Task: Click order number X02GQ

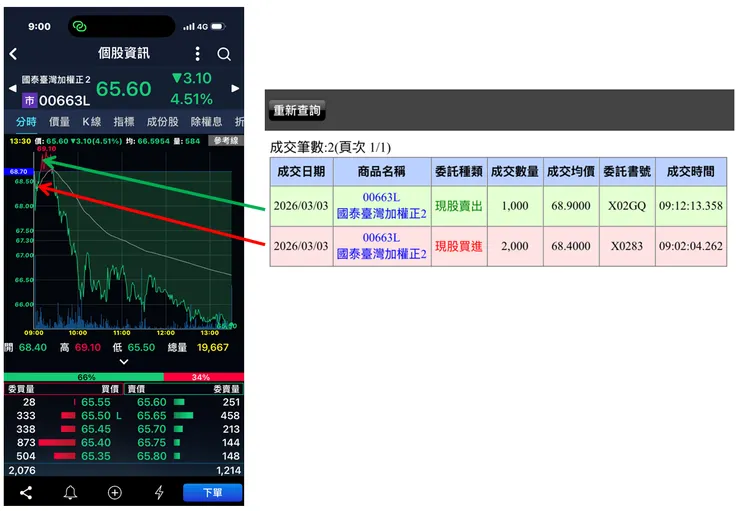Action: click(627, 206)
